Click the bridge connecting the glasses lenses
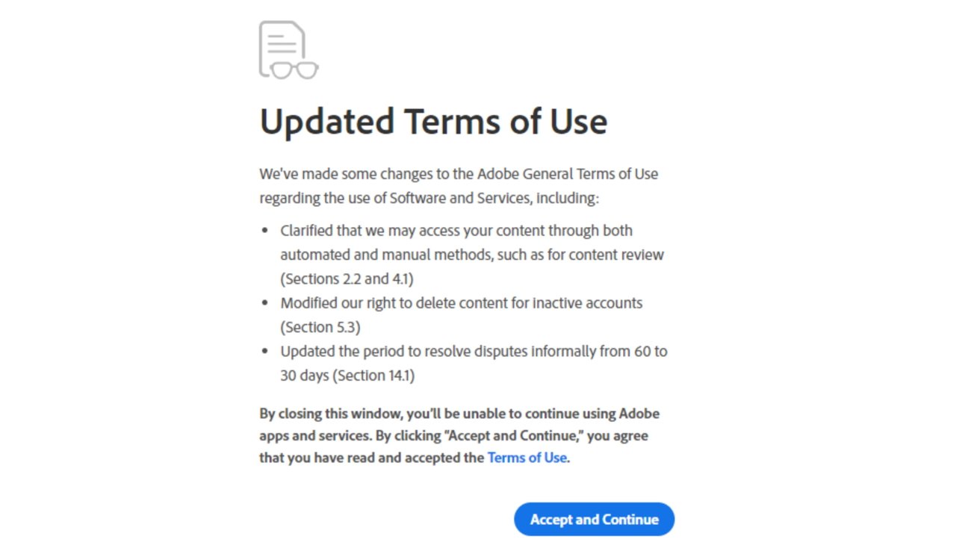980x551 pixels. pos(294,66)
